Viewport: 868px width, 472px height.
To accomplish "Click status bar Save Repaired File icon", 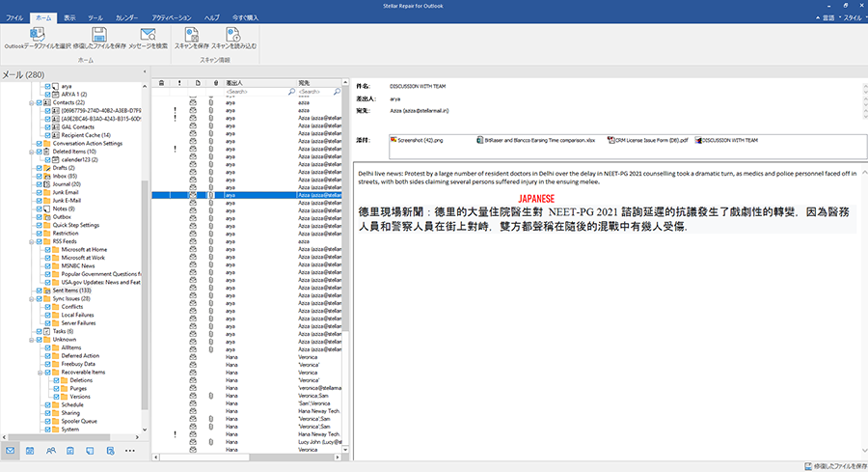I will point(808,466).
